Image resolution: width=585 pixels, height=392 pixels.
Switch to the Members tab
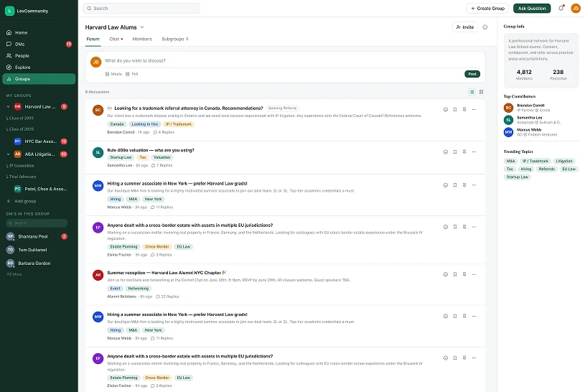coord(142,39)
